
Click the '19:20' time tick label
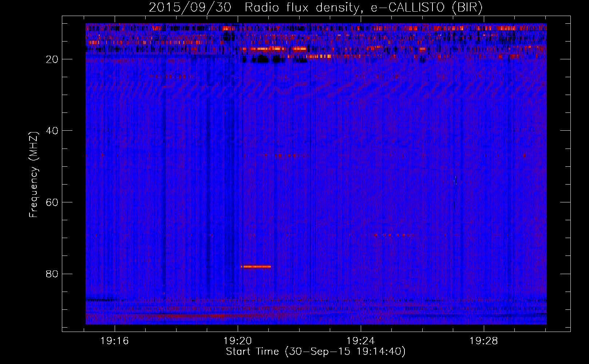point(238,341)
